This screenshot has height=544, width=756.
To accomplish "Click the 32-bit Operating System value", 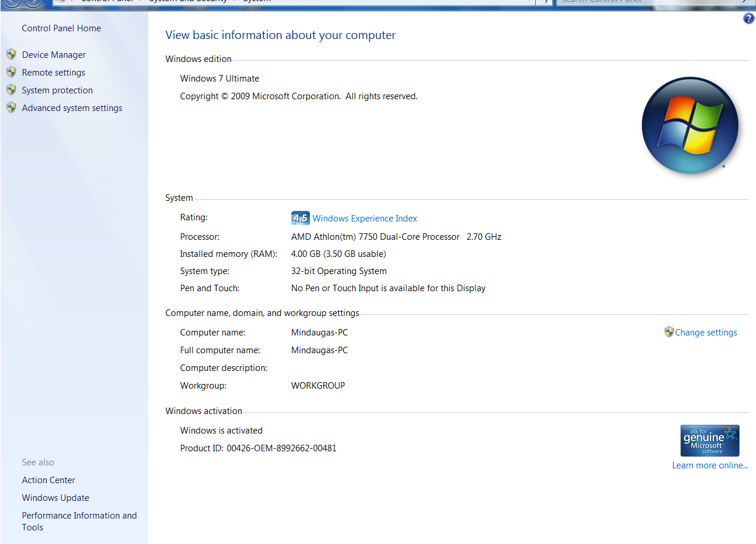I will [339, 271].
